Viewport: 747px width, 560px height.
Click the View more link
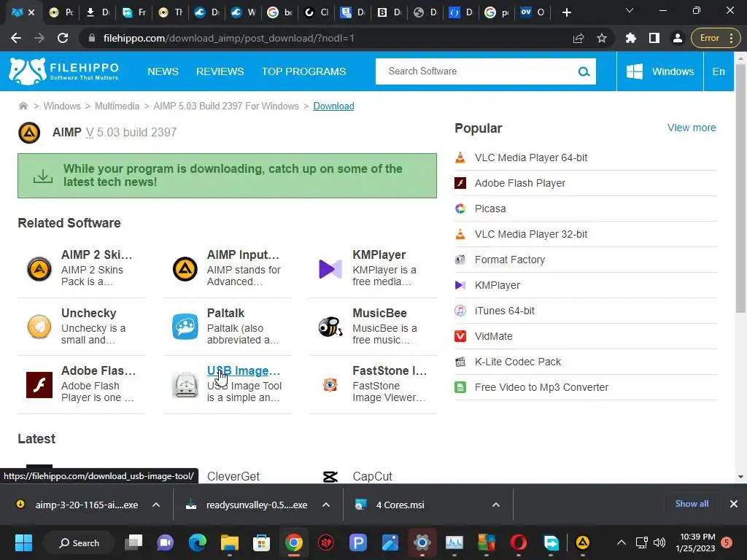692,128
